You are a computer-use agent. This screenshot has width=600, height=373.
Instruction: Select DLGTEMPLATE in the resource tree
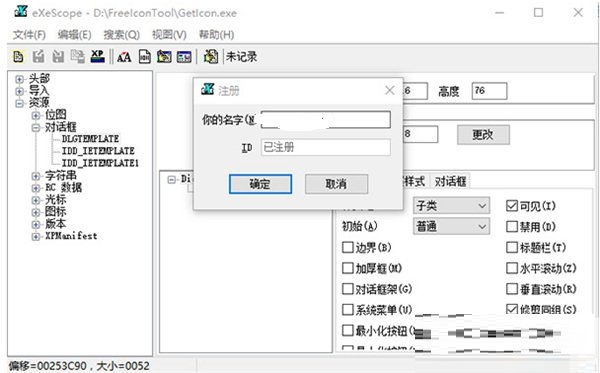90,138
